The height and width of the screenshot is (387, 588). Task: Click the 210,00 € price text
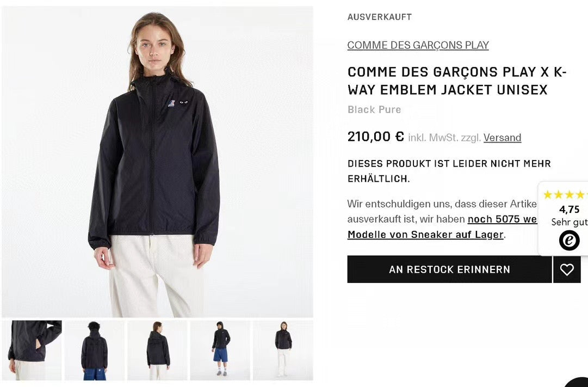coord(375,136)
